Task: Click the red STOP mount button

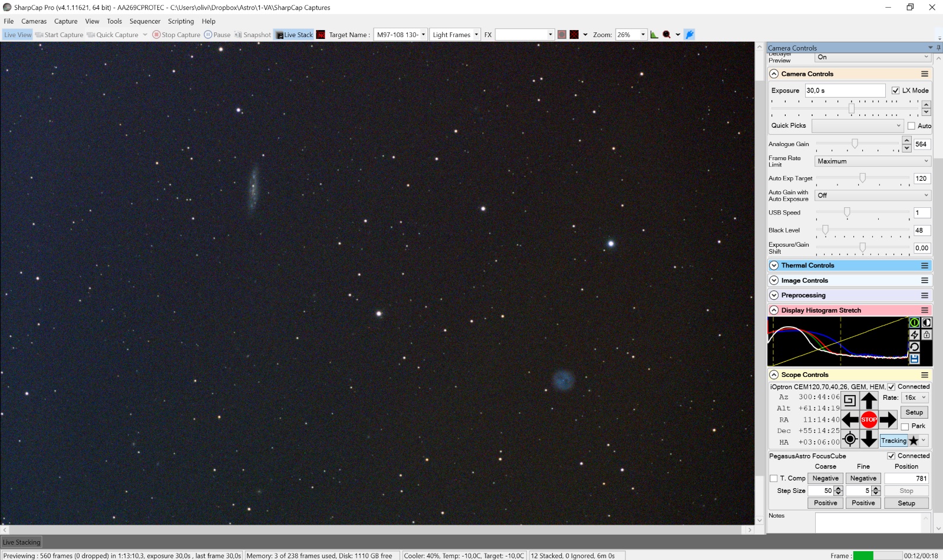Action: coord(869,420)
